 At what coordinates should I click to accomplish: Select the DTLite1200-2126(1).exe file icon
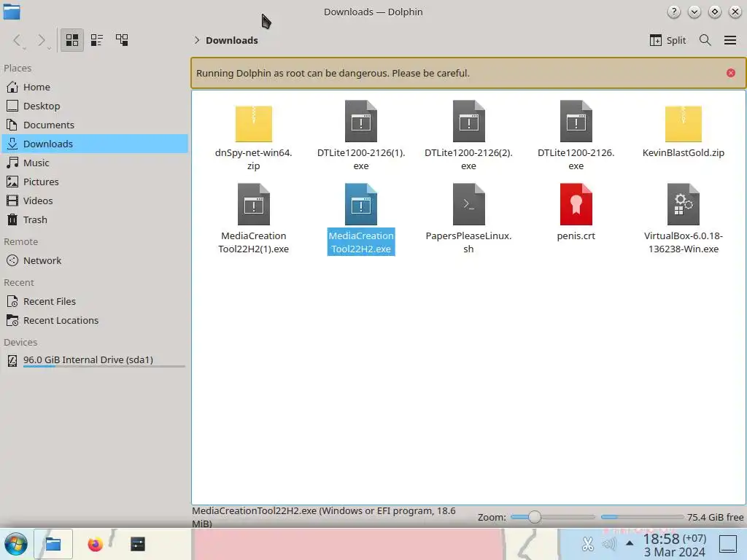[361, 122]
